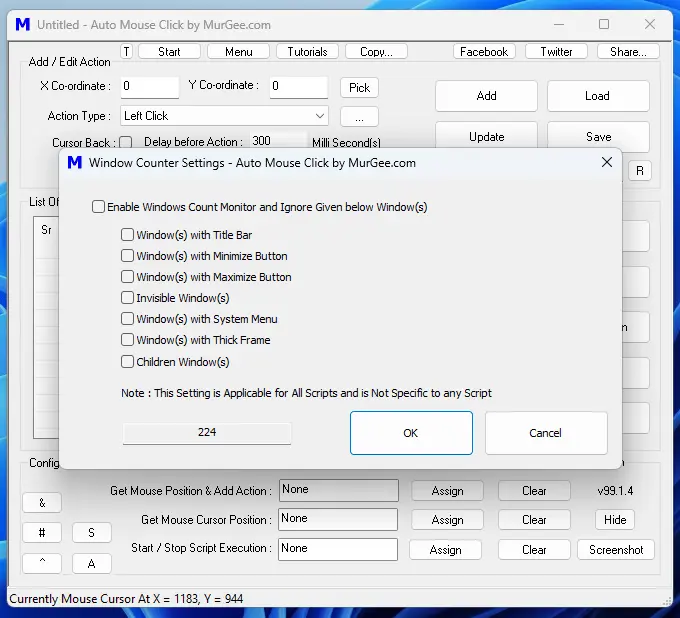The image size is (680, 618).
Task: Minimize the Auto Mouse Click window
Action: click(x=559, y=24)
